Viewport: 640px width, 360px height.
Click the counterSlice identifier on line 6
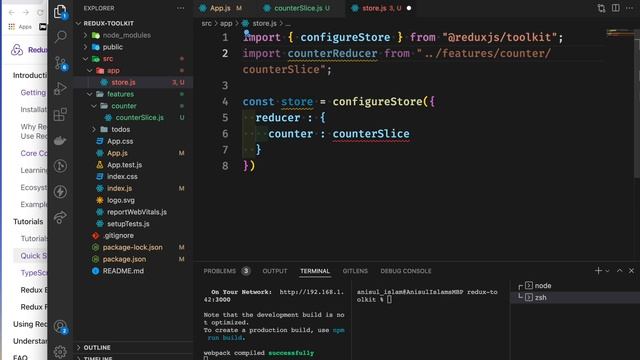click(371, 134)
